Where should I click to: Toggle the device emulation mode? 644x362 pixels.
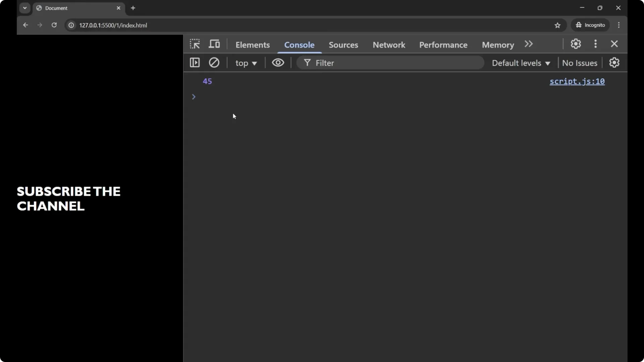pos(214,44)
